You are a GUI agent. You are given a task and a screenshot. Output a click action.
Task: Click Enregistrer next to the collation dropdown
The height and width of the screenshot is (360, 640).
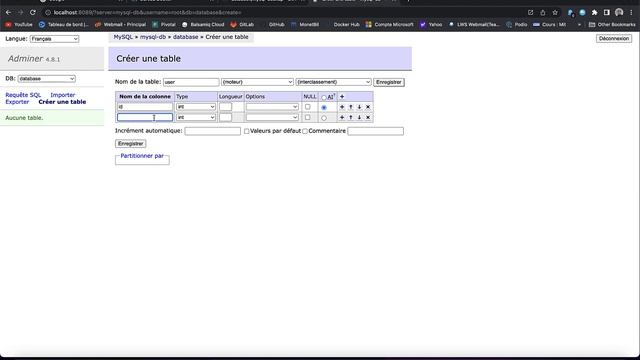click(389, 82)
